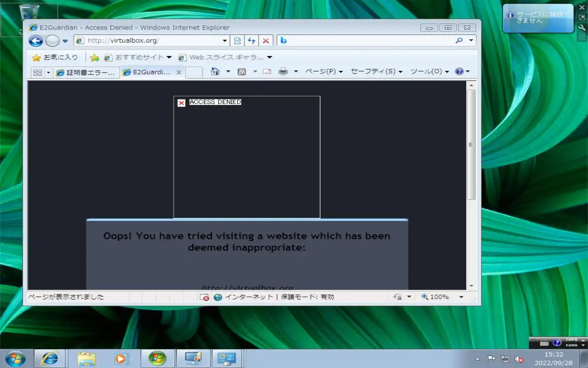
Task: Expand the Home button dropdown arrow
Action: coord(228,71)
